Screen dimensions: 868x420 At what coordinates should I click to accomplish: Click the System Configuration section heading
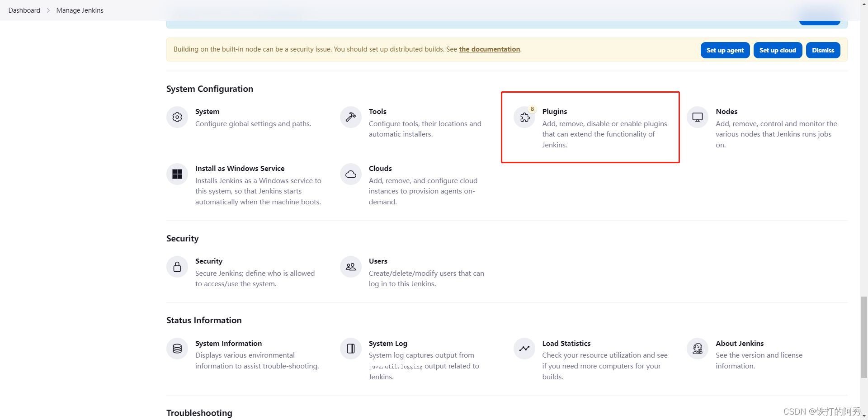pos(210,89)
